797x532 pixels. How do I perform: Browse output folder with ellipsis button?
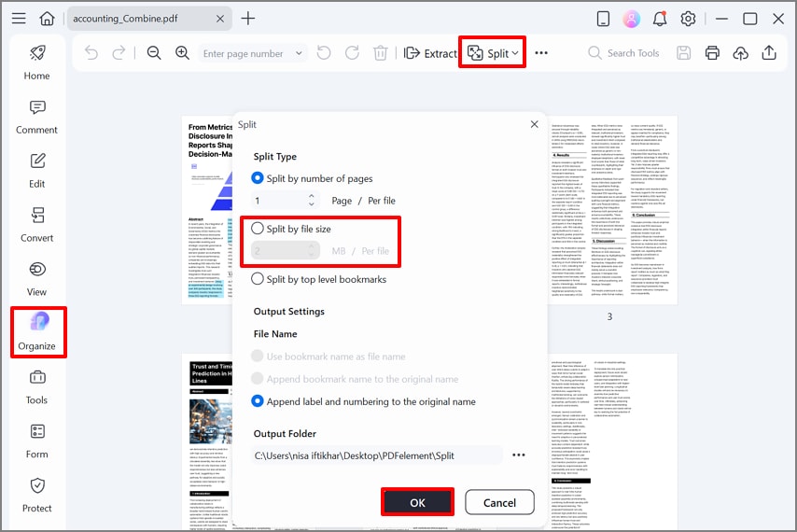[519, 455]
